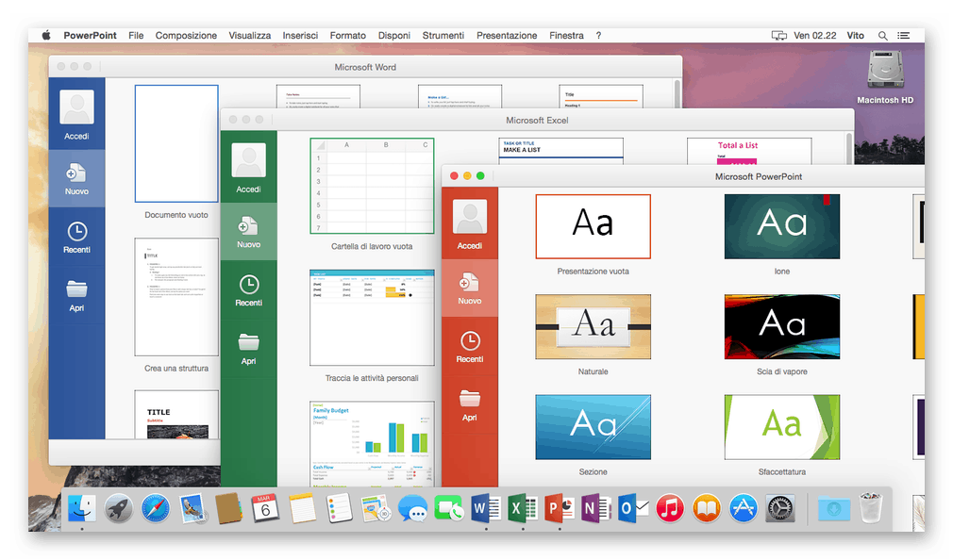
Task: Select Nuovo in Excel sidebar
Action: click(248, 232)
